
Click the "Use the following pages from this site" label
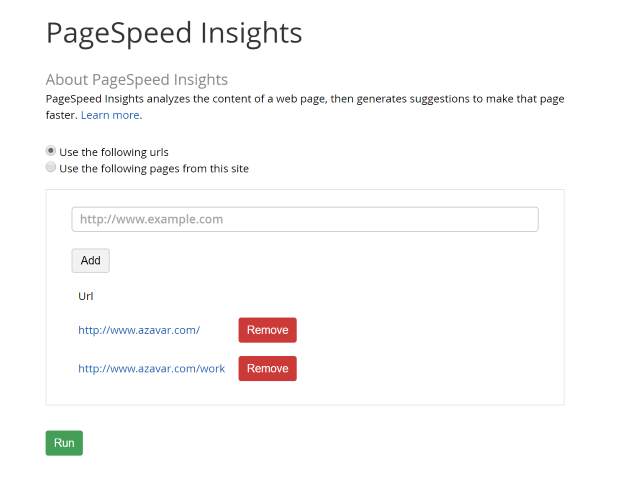tap(154, 168)
